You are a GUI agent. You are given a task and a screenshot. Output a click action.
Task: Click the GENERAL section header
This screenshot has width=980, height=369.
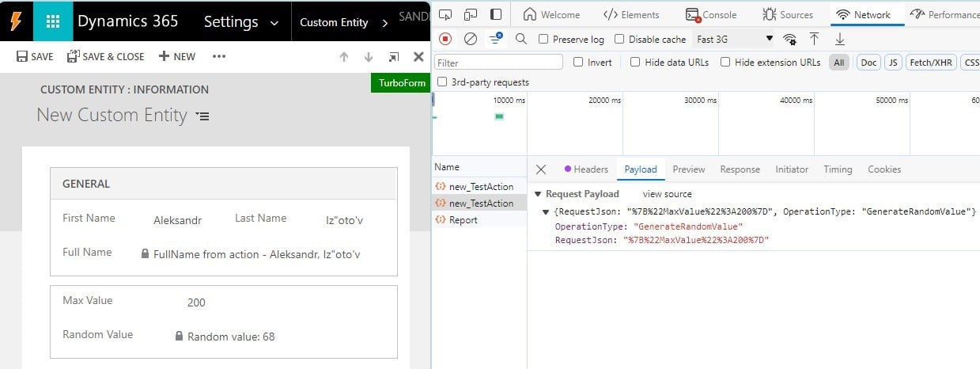click(x=223, y=184)
